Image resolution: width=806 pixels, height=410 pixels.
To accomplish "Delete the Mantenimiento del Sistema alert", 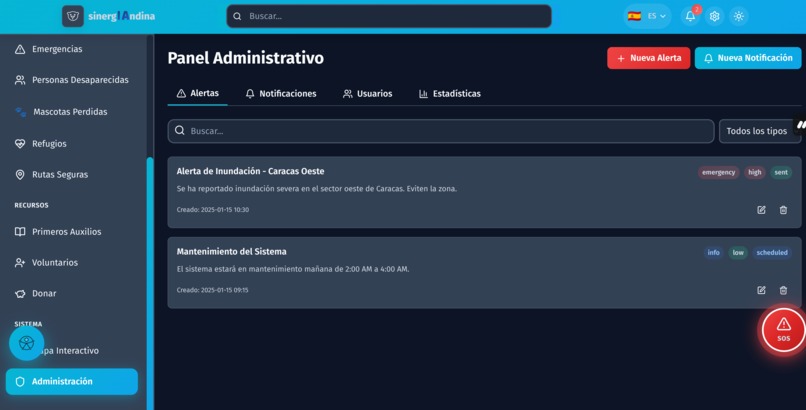I will pyautogui.click(x=783, y=290).
